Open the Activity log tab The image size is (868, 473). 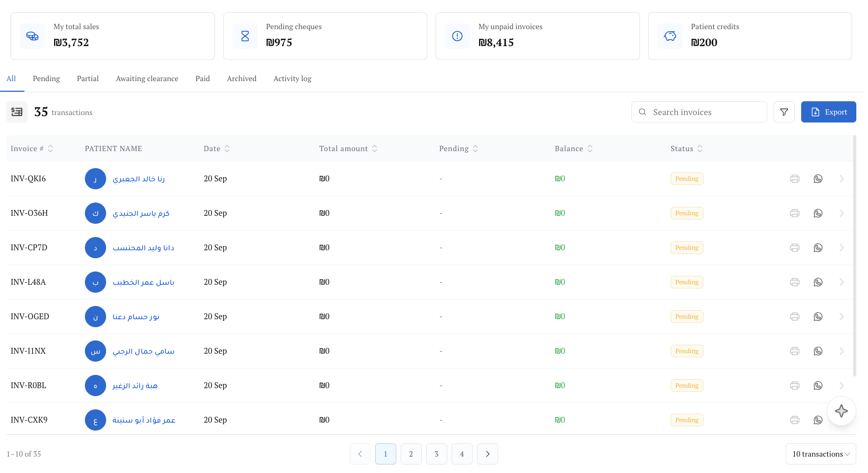coord(292,78)
